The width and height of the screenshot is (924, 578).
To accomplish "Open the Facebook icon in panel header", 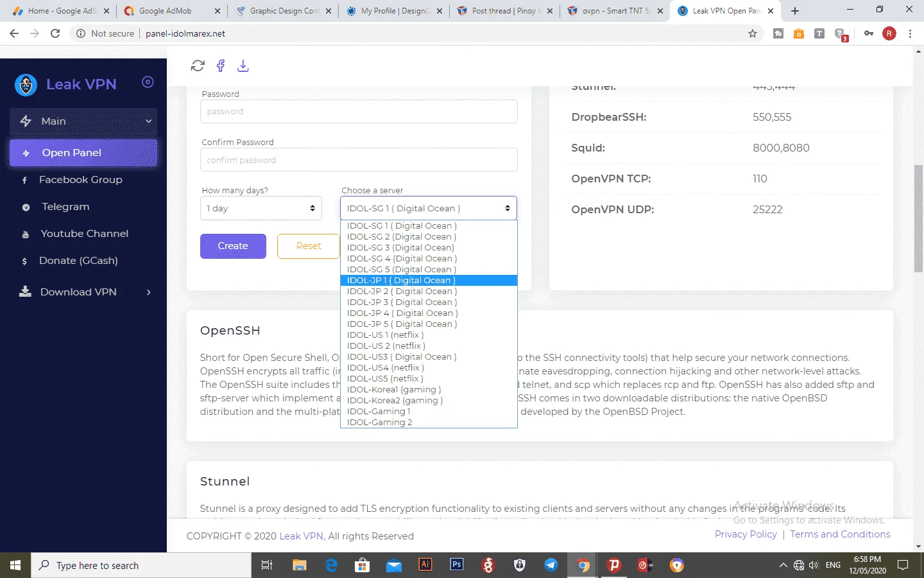I will pos(220,66).
